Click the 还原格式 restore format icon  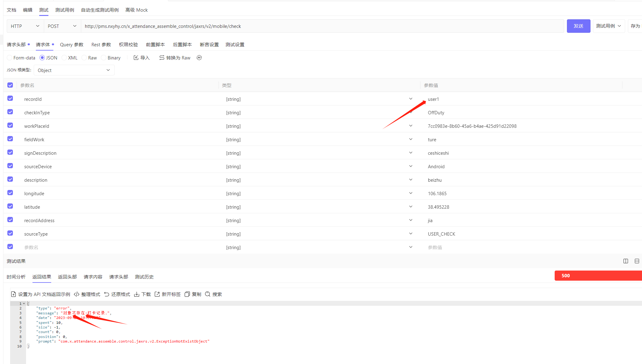tap(107, 294)
